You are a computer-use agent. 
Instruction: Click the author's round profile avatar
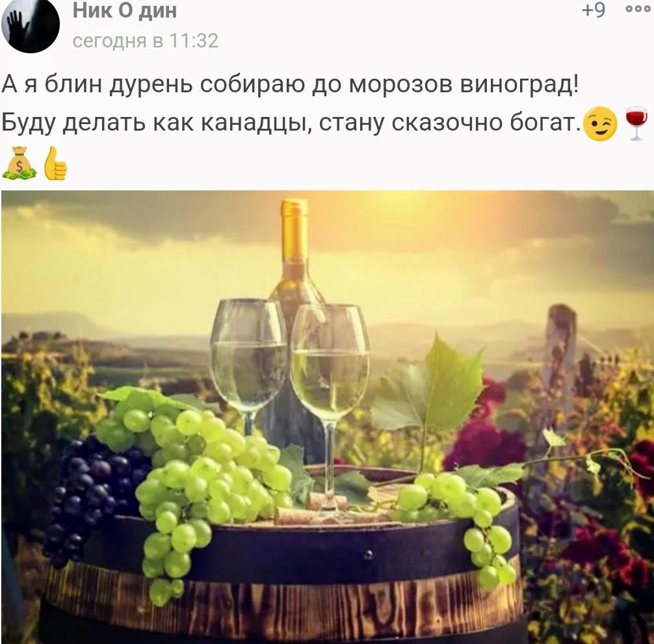31,25
